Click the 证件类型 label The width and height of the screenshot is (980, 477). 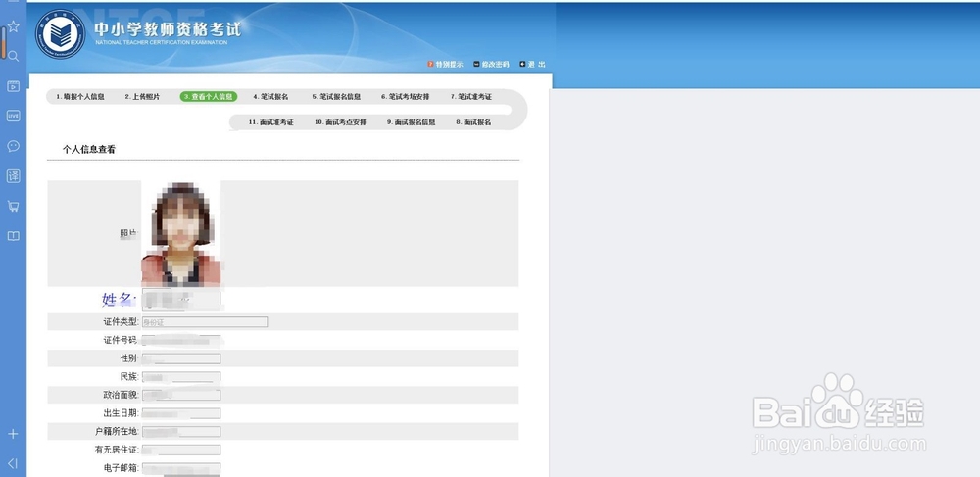click(x=121, y=322)
